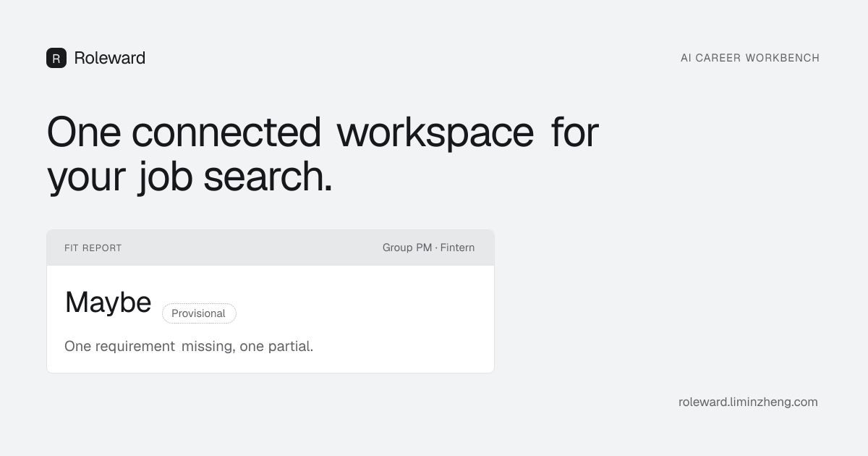This screenshot has width=868, height=456.
Task: Click the white fit report card body
Action: (x=271, y=319)
